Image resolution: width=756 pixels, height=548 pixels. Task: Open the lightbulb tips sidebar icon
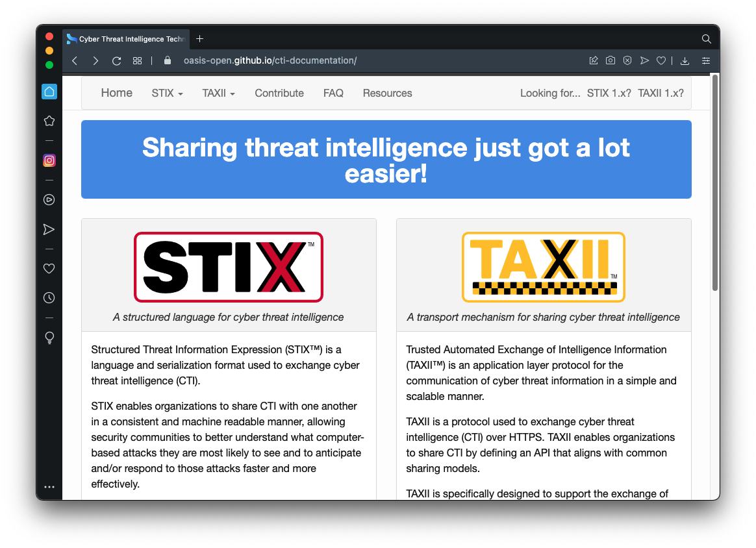tap(49, 338)
